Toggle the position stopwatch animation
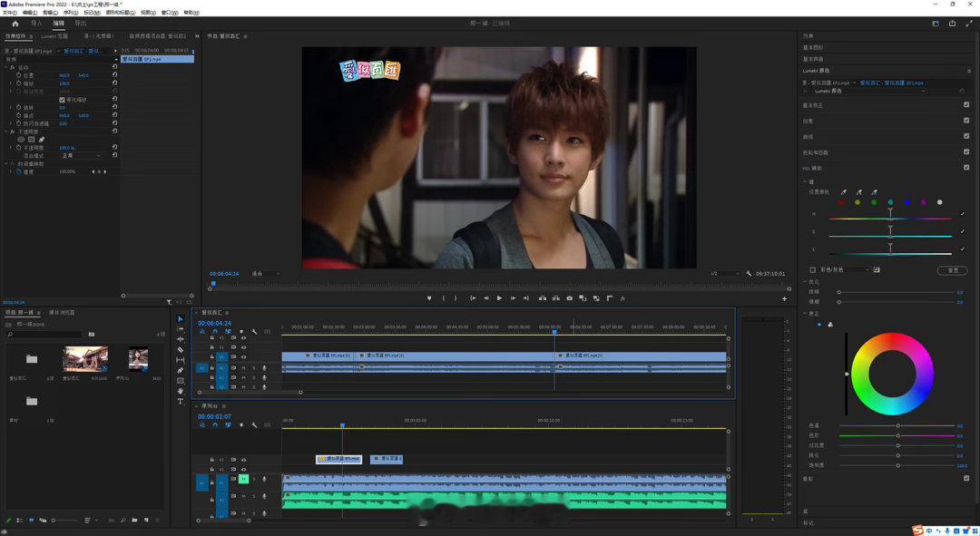 pos(19,75)
